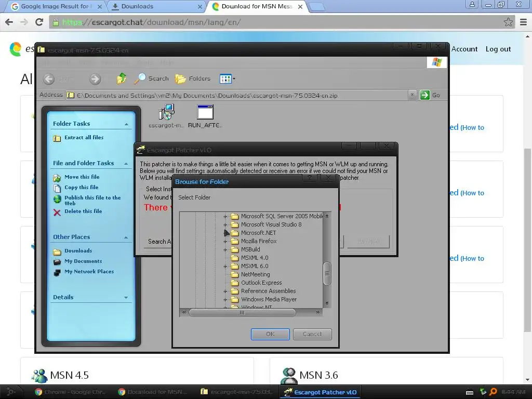This screenshot has height=399, width=532.
Task: Select the Outlook Express folder
Action: click(261, 283)
